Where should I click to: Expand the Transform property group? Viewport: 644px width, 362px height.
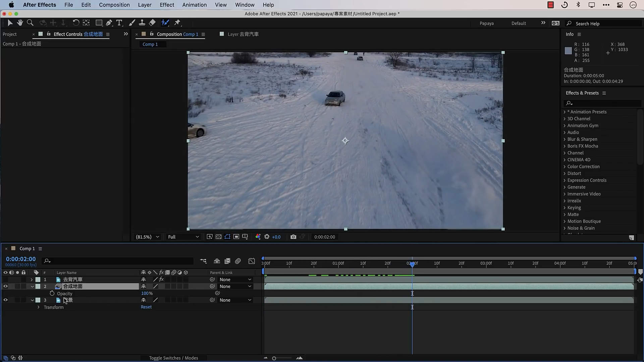coord(38,307)
